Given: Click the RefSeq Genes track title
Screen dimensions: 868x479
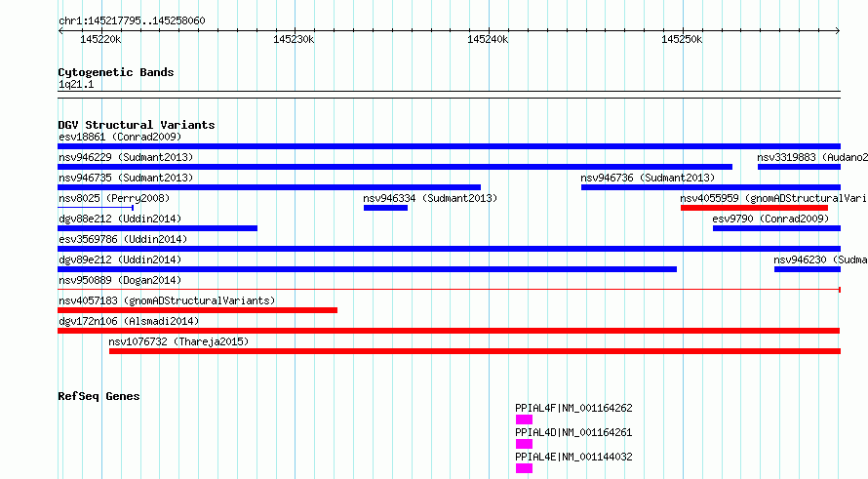Looking at the screenshot, I should 99,396.
